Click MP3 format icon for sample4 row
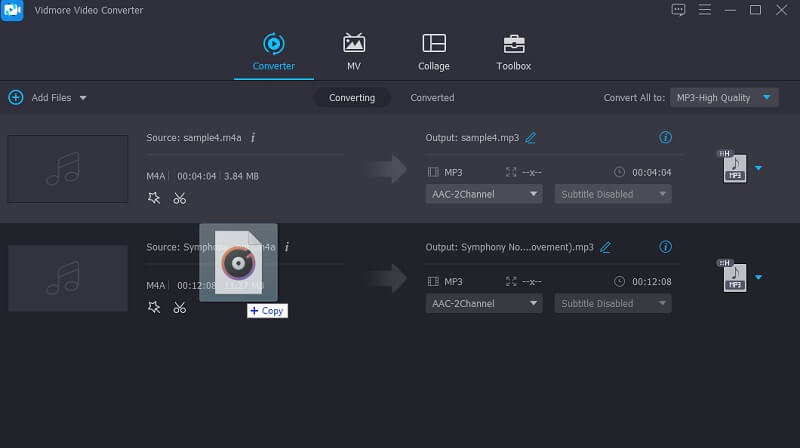Image resolution: width=800 pixels, height=448 pixels. coord(734,168)
